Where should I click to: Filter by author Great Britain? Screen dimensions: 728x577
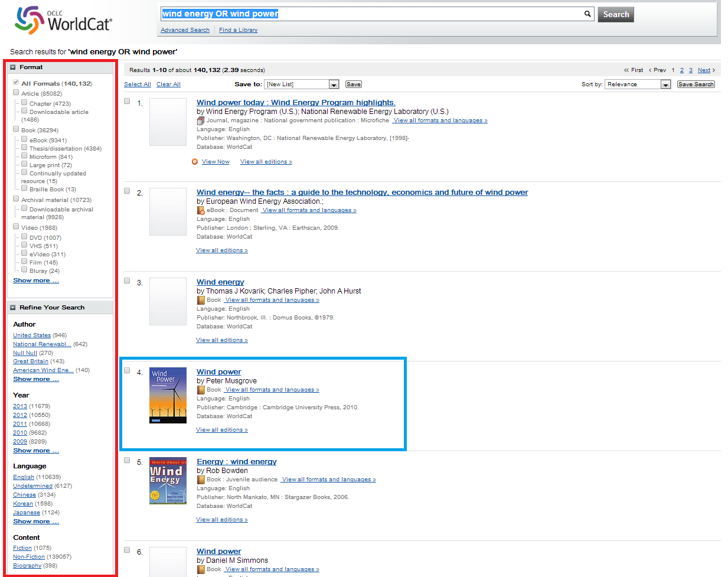[31, 361]
